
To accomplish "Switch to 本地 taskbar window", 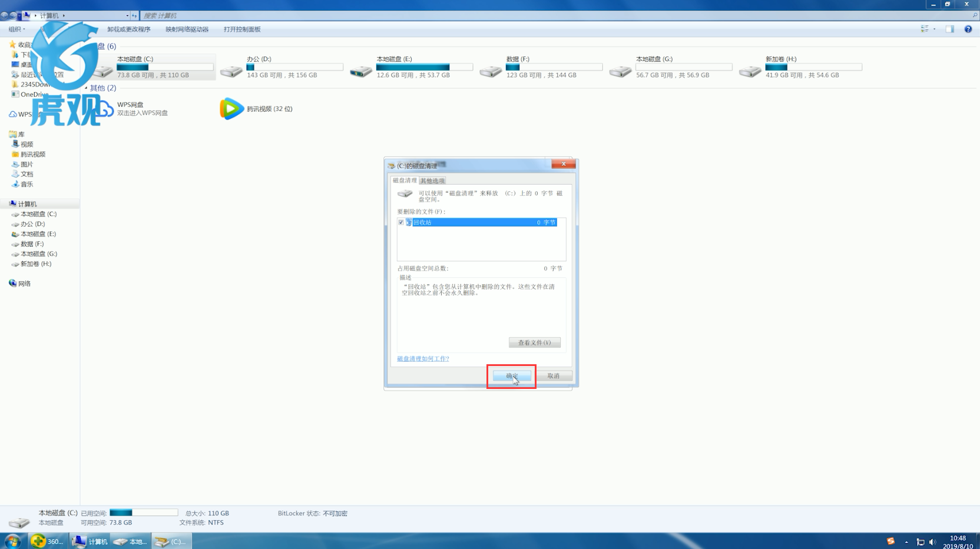I will point(131,541).
